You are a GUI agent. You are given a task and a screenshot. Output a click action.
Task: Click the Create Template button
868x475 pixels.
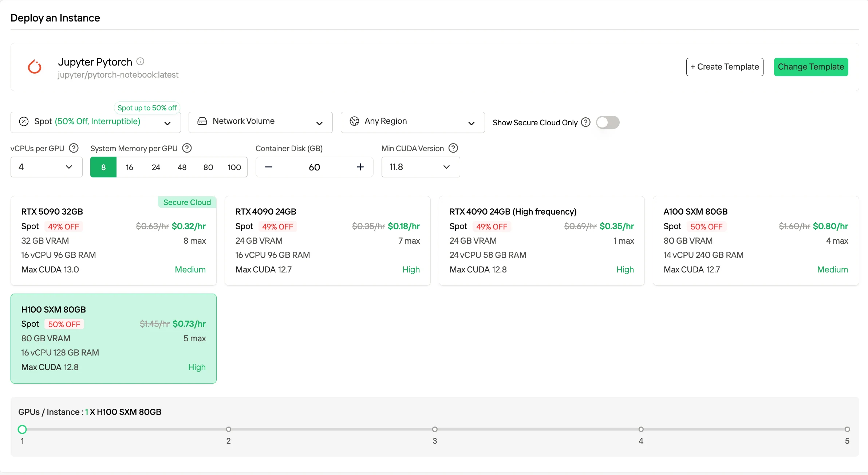[725, 67]
